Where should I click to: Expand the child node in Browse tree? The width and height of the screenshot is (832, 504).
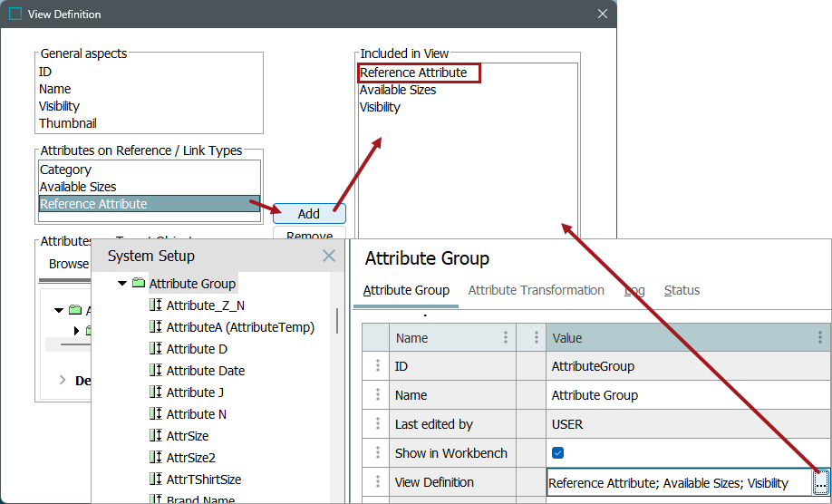76,331
